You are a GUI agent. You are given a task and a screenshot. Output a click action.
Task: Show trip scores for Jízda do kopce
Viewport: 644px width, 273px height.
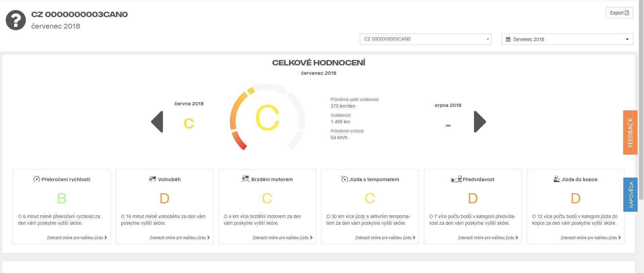(x=591, y=238)
